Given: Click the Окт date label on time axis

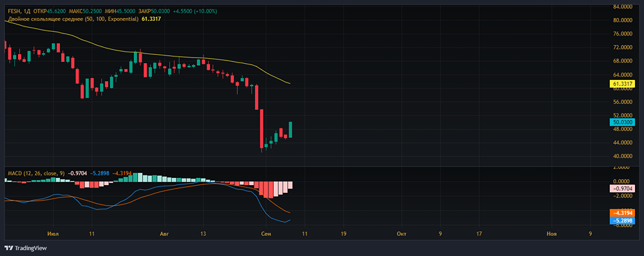Looking at the screenshot, I should 401,234.
